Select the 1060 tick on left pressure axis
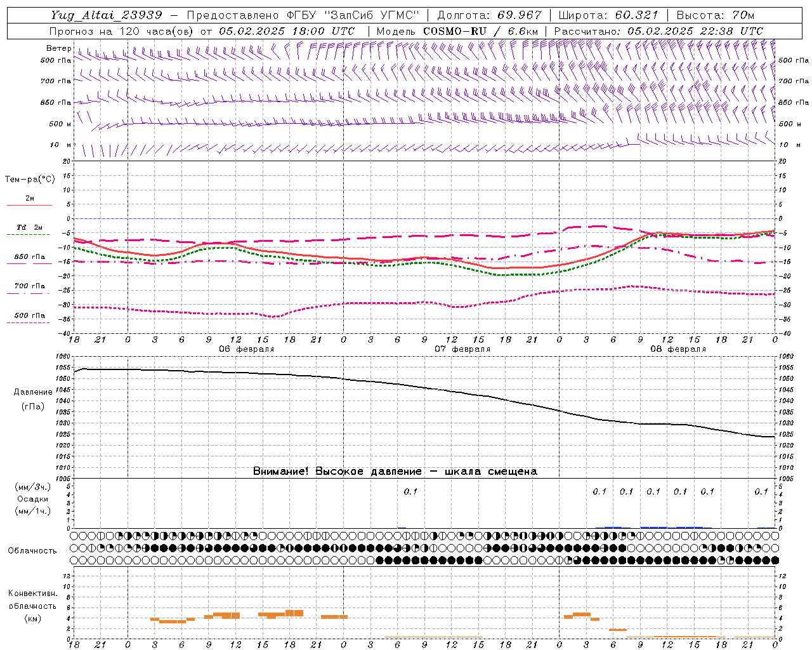The image size is (812, 650). (64, 356)
